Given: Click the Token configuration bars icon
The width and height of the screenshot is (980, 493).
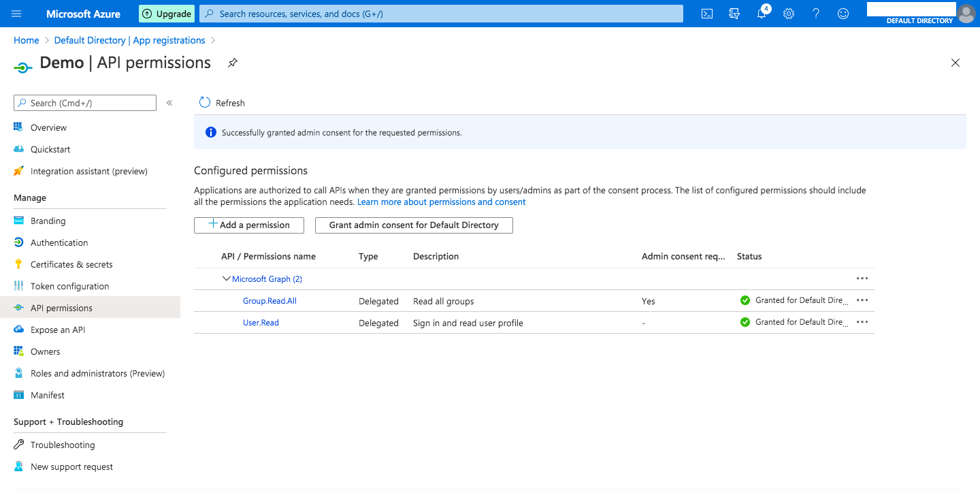Looking at the screenshot, I should tap(18, 286).
